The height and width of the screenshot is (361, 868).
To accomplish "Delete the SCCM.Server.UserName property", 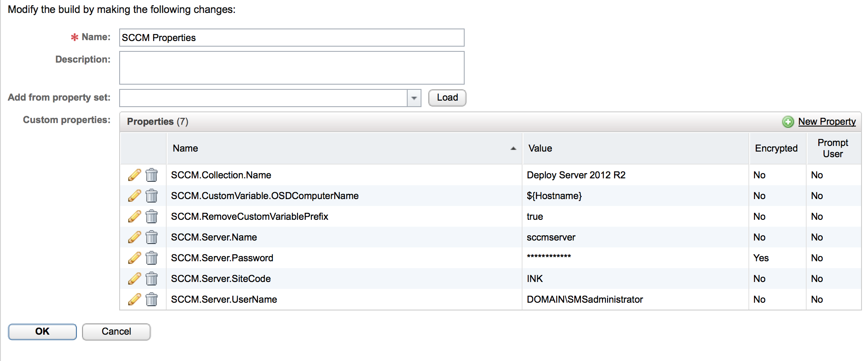I will [152, 299].
